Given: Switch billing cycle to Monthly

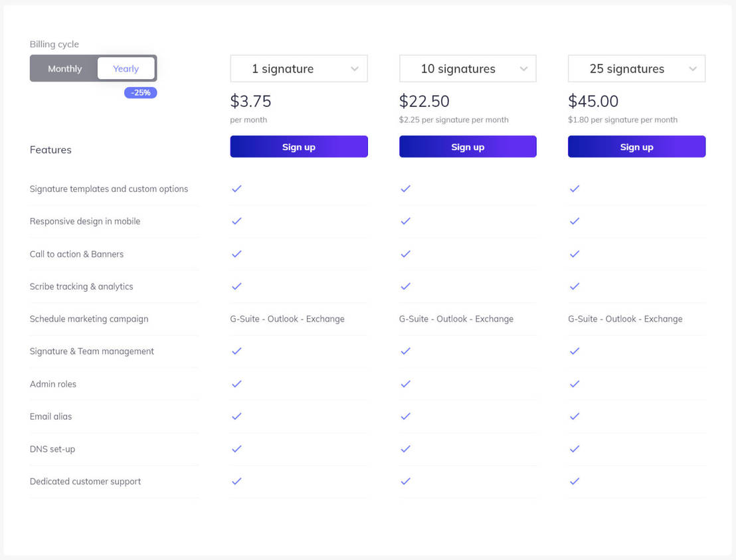Looking at the screenshot, I should point(64,68).
